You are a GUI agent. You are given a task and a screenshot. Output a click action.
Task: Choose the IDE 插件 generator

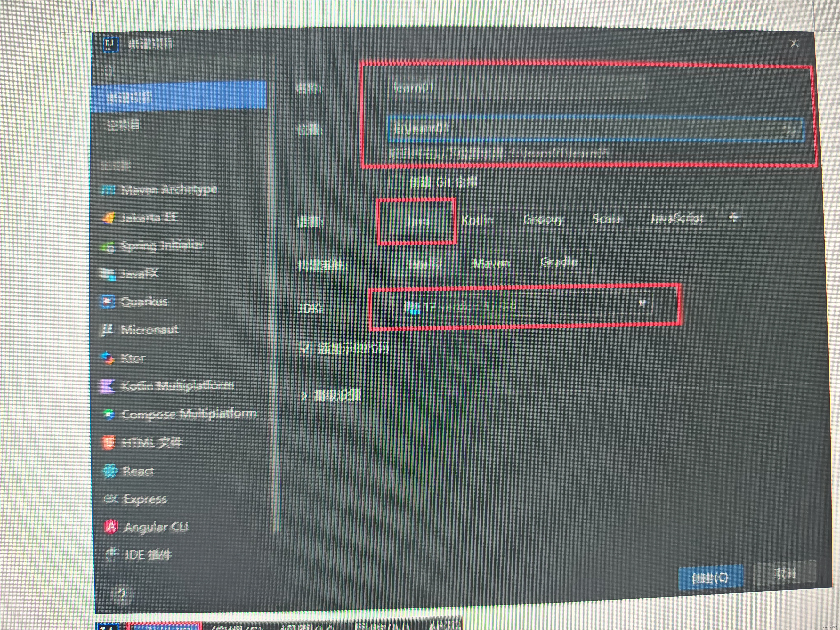click(138, 555)
